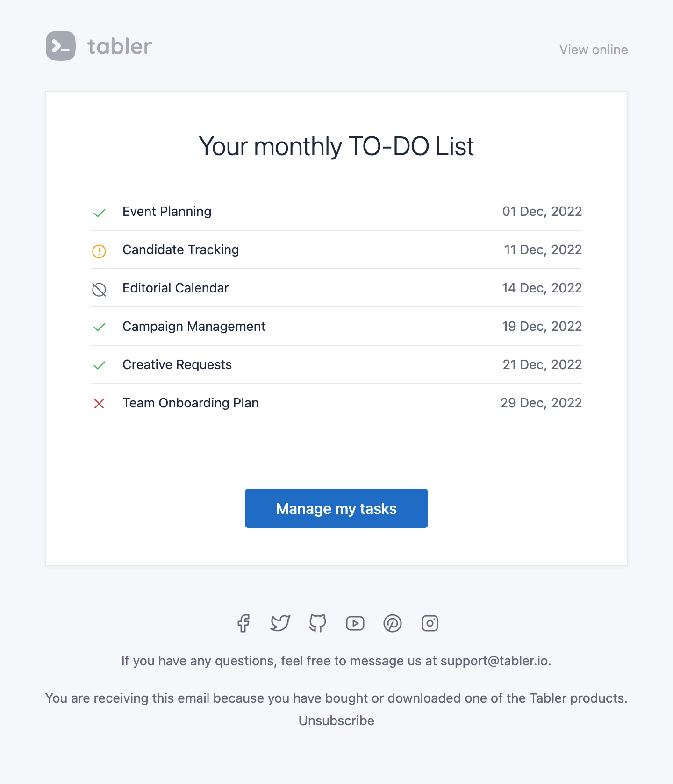The height and width of the screenshot is (784, 673).
Task: Click the crossed-out icon beside Editorial Calendar
Action: click(99, 290)
